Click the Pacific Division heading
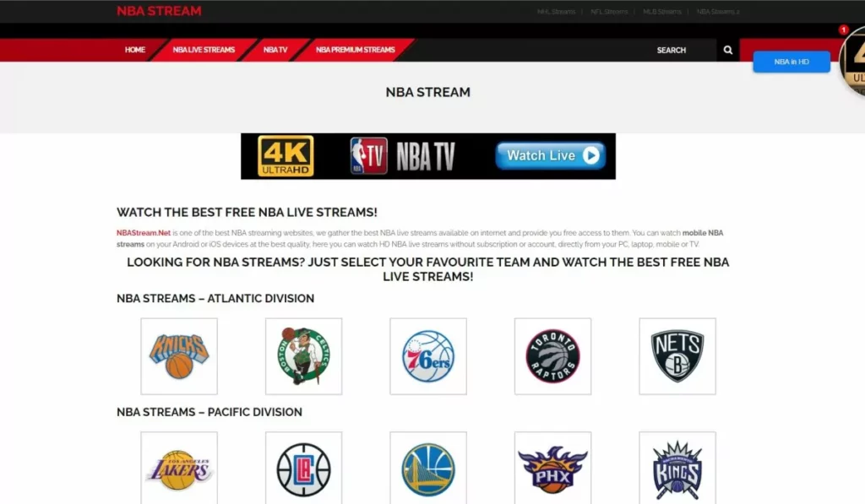Viewport: 865px width, 504px height. pos(209,412)
